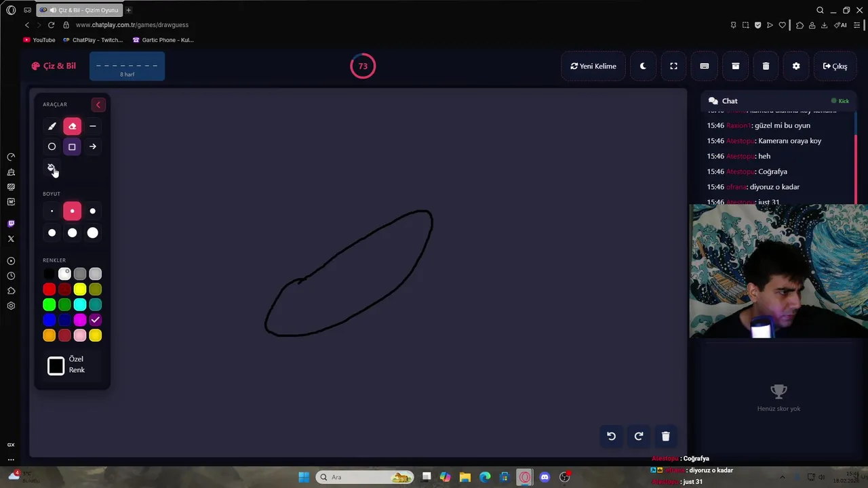This screenshot has width=868, height=488.
Task: Select the paintbrush drawing tool
Action: pos(52,126)
